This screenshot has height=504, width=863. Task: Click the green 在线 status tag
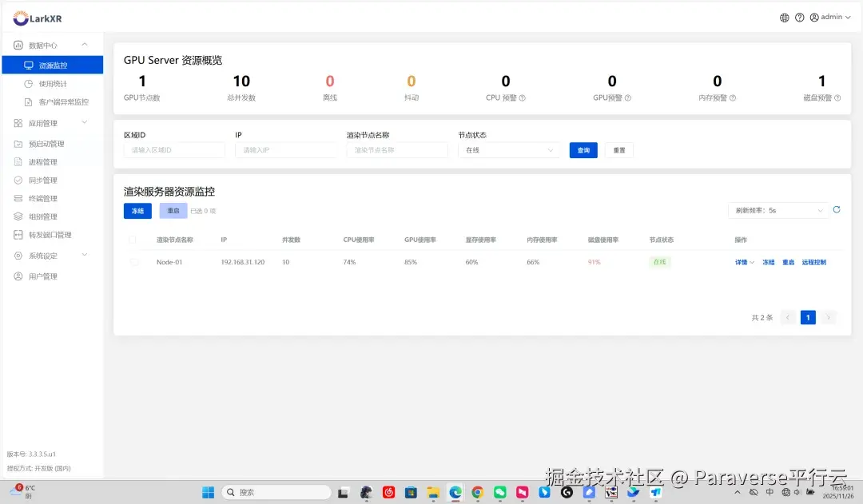coord(659,263)
